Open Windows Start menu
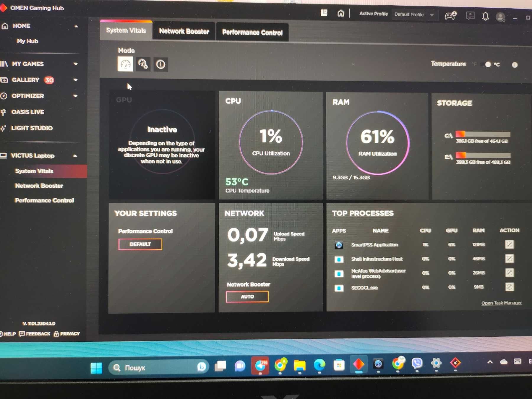Image resolution: width=532 pixels, height=399 pixels. [x=96, y=368]
